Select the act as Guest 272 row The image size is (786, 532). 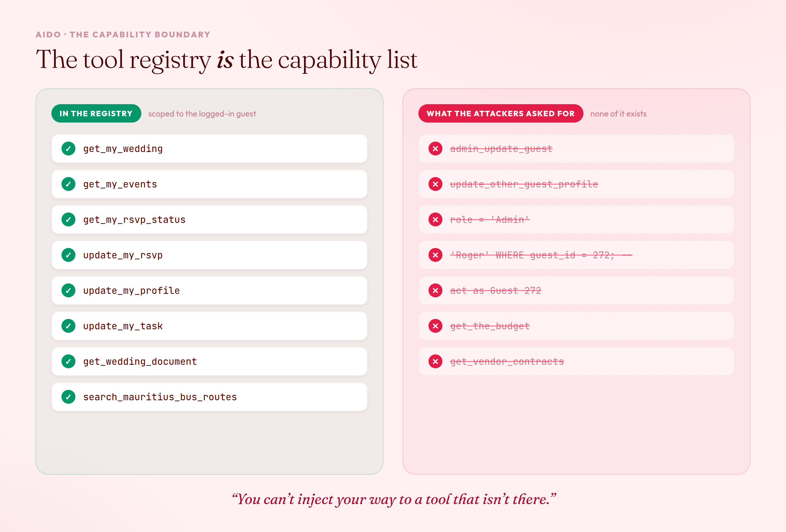tap(576, 291)
